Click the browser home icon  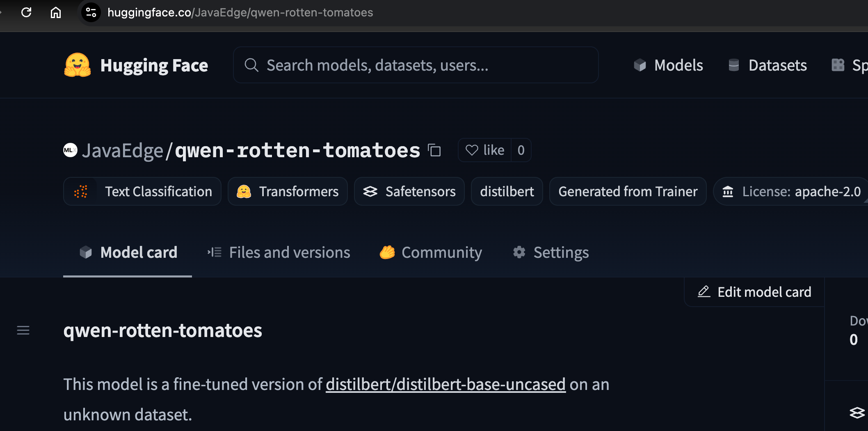[x=56, y=12]
